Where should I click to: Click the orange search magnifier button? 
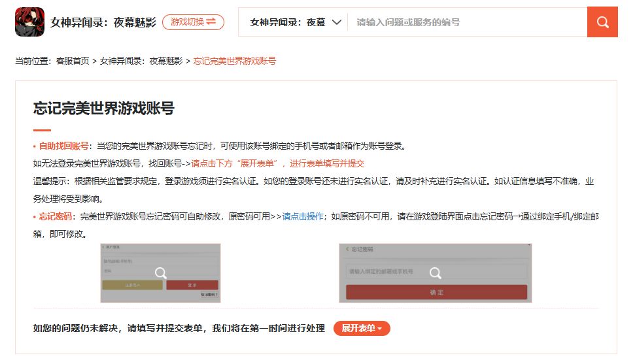click(602, 22)
